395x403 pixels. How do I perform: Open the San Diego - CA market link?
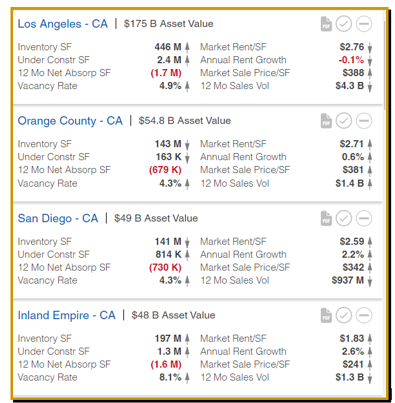58,218
